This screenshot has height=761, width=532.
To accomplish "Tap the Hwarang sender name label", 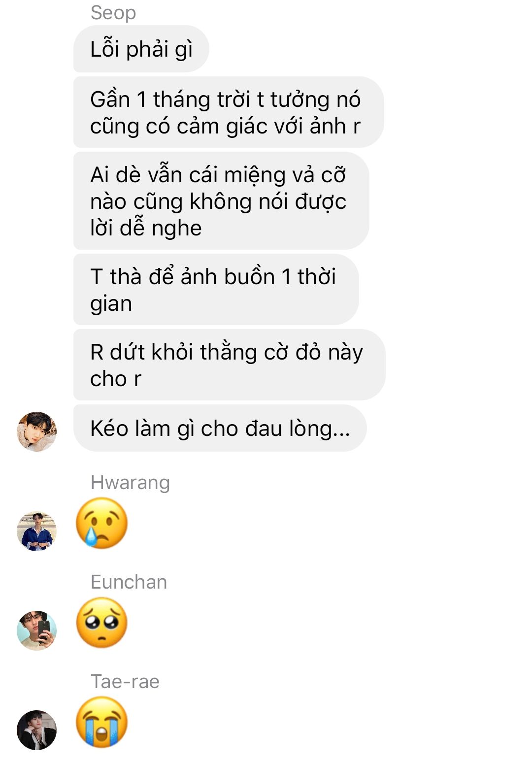I will 131,483.
